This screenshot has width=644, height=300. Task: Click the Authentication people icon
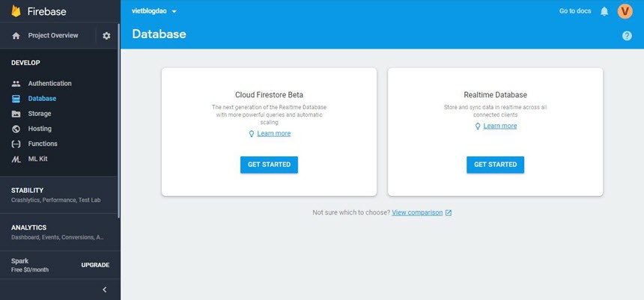click(x=16, y=84)
